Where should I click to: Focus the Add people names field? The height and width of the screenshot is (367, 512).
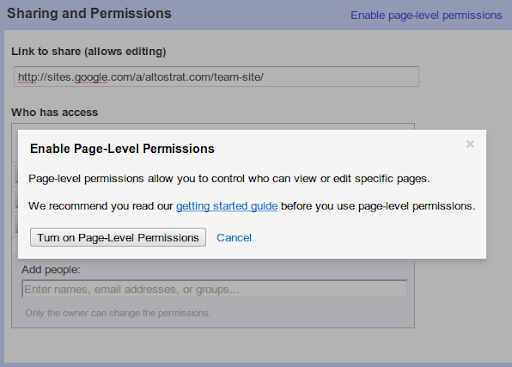click(214, 289)
